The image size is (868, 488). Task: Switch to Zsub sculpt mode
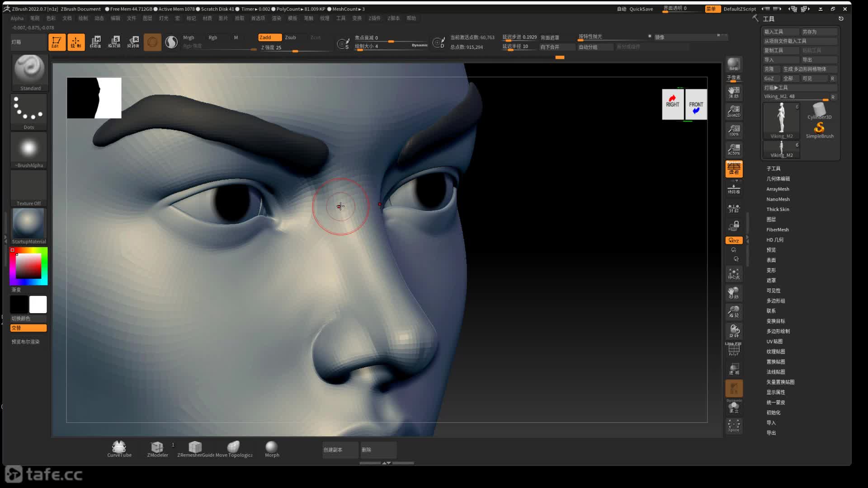[290, 38]
